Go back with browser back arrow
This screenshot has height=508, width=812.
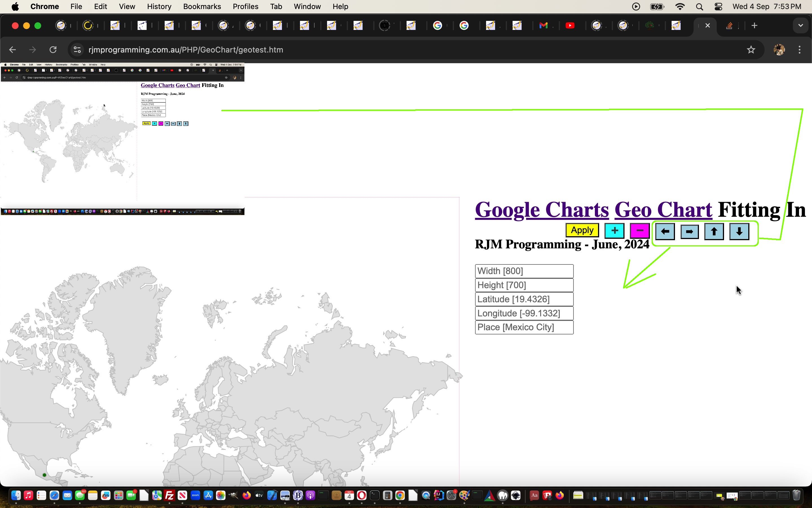(x=12, y=50)
